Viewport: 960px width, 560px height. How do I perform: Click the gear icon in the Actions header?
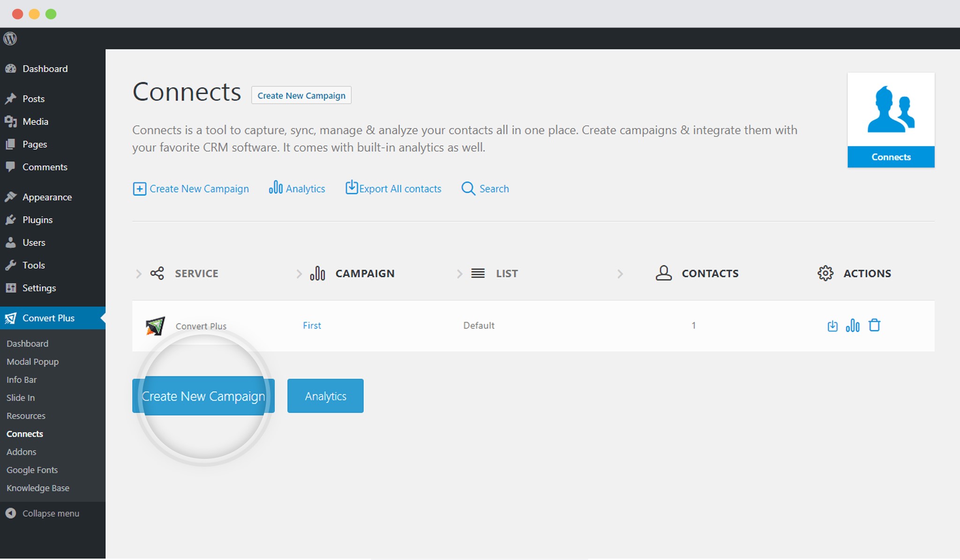click(x=825, y=273)
